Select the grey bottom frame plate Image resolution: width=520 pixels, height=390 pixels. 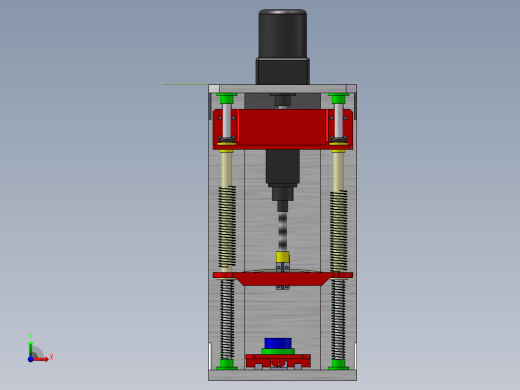(283, 375)
